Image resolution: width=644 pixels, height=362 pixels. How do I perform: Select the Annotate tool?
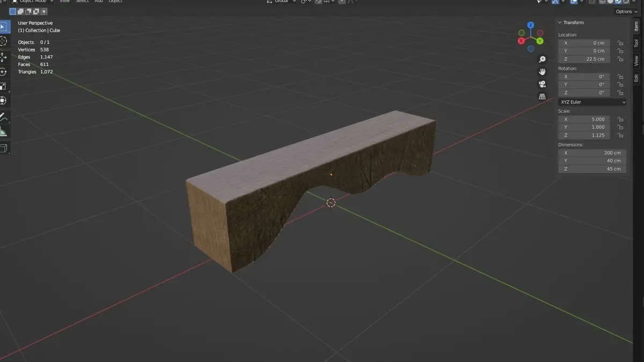4,116
